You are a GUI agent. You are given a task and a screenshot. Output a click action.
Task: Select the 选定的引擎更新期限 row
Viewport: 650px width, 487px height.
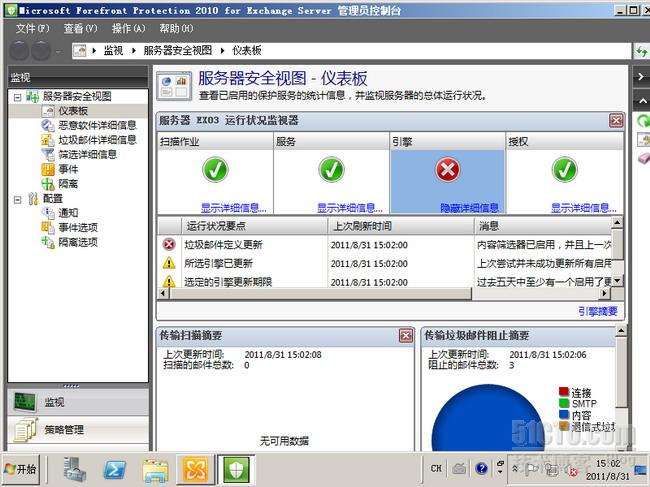point(385,281)
